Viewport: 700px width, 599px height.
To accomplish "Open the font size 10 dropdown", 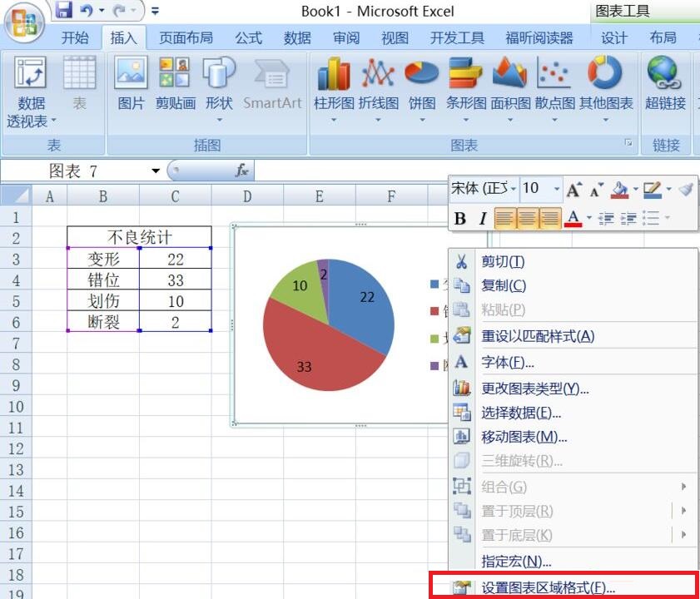I will pyautogui.click(x=556, y=189).
